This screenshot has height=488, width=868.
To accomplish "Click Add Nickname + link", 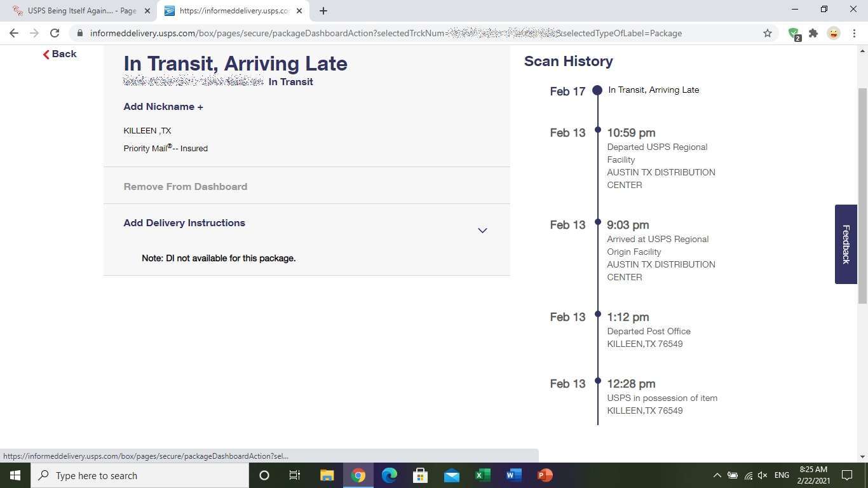I will pyautogui.click(x=163, y=107).
